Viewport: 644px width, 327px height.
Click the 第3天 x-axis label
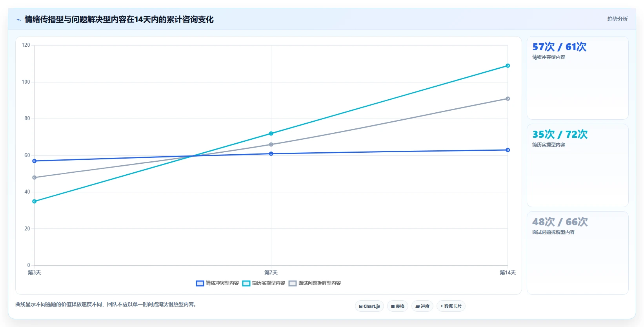pyautogui.click(x=35, y=272)
